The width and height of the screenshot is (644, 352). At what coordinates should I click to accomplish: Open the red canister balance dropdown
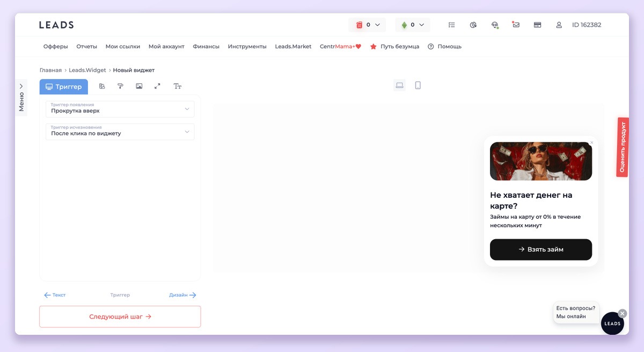click(x=367, y=25)
